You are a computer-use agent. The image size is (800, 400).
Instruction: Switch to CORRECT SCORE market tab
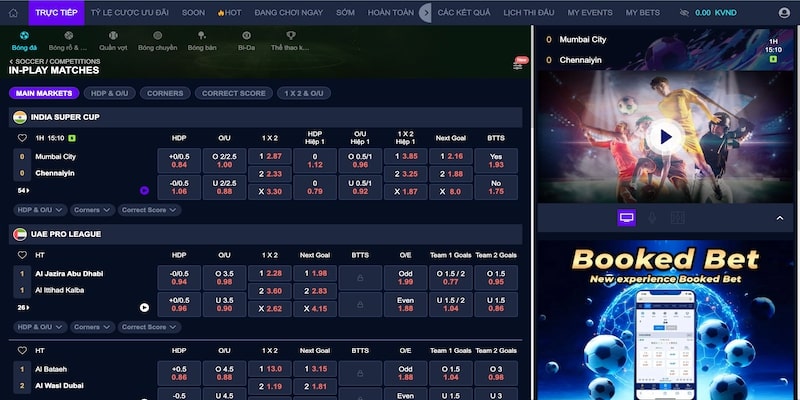coord(232,93)
